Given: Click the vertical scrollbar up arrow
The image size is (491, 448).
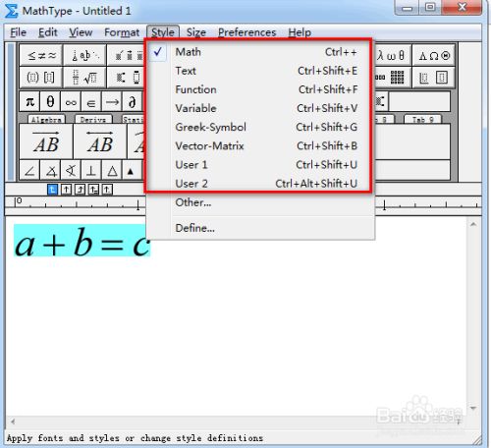Looking at the screenshot, I should coord(473,224).
